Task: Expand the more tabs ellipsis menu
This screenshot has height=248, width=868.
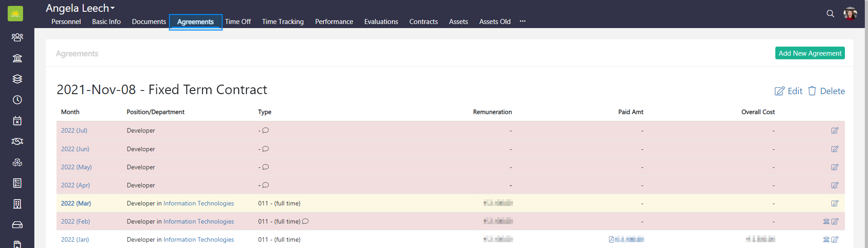Action: (523, 21)
